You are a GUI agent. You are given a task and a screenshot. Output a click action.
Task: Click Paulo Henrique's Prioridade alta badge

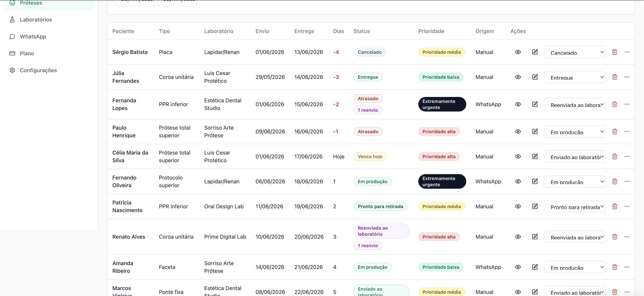click(x=439, y=132)
